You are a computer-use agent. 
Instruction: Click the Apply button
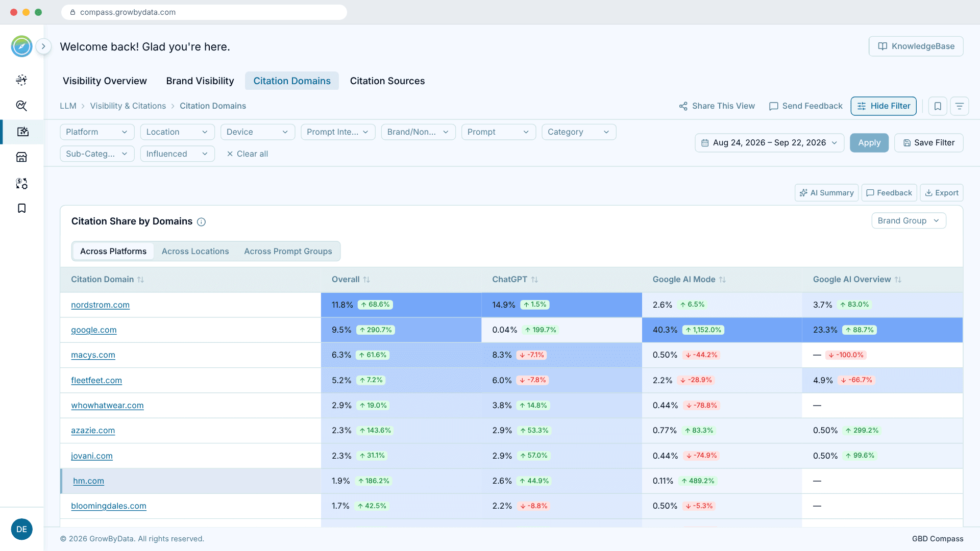[869, 143]
